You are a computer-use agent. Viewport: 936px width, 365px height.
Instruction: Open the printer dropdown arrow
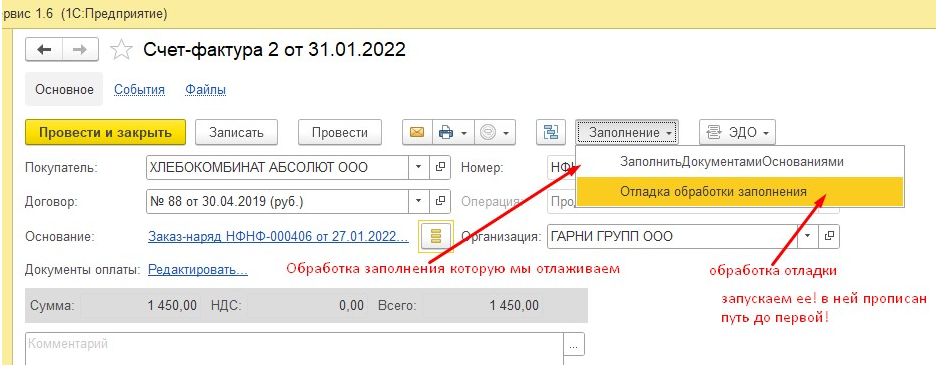pyautogui.click(x=463, y=133)
